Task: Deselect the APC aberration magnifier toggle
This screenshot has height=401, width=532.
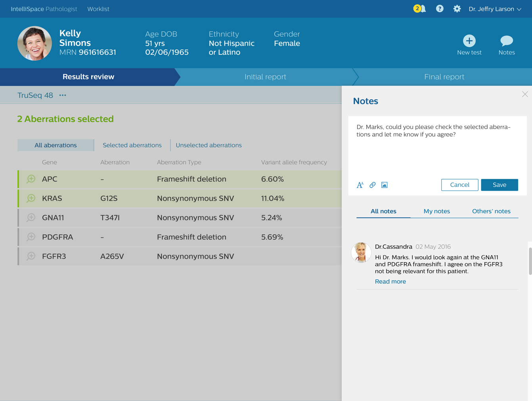Action: click(31, 179)
